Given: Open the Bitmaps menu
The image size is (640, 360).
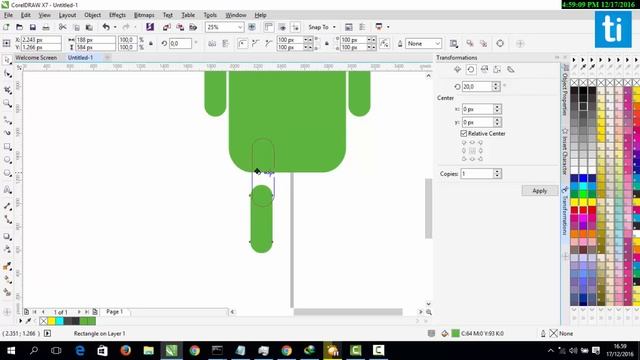Looking at the screenshot, I should click(144, 15).
